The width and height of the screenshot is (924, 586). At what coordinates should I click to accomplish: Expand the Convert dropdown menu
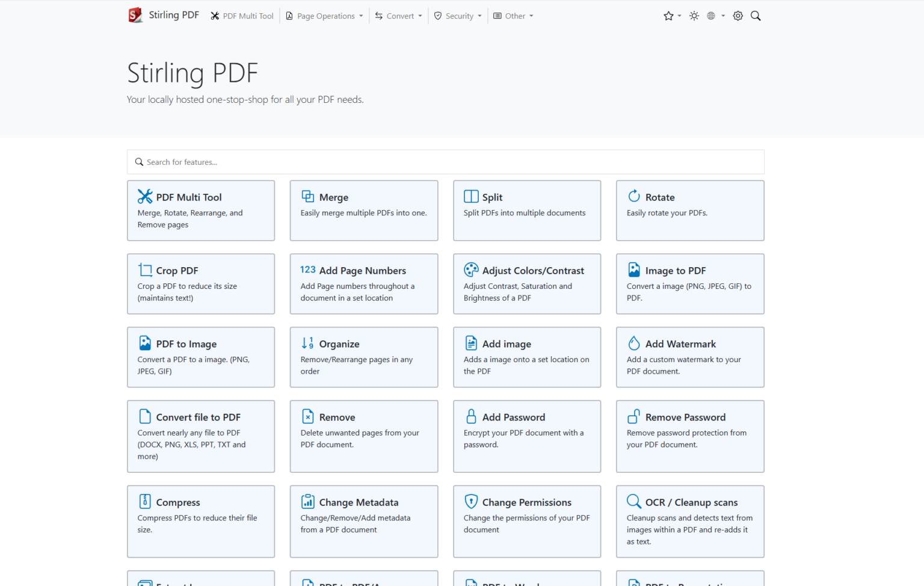(x=398, y=16)
